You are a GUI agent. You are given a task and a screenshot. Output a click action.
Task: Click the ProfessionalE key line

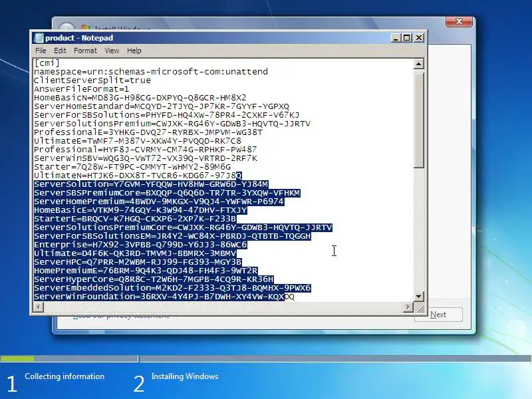(148, 132)
